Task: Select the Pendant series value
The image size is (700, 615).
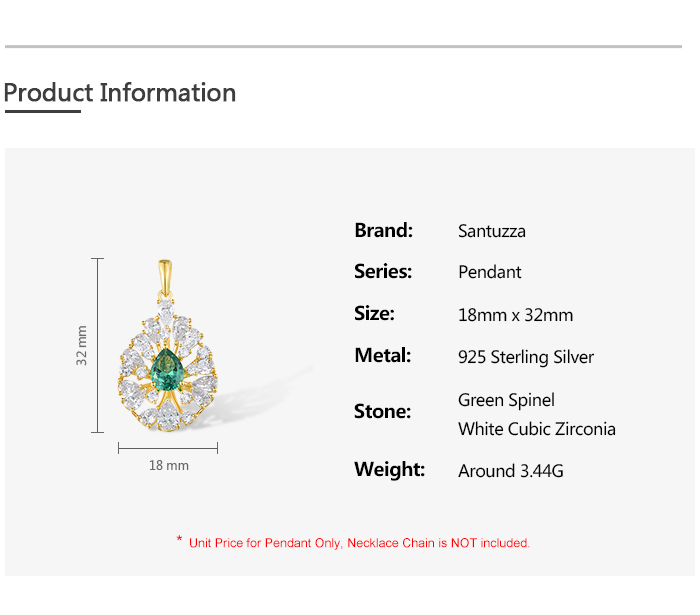Action: click(x=490, y=272)
